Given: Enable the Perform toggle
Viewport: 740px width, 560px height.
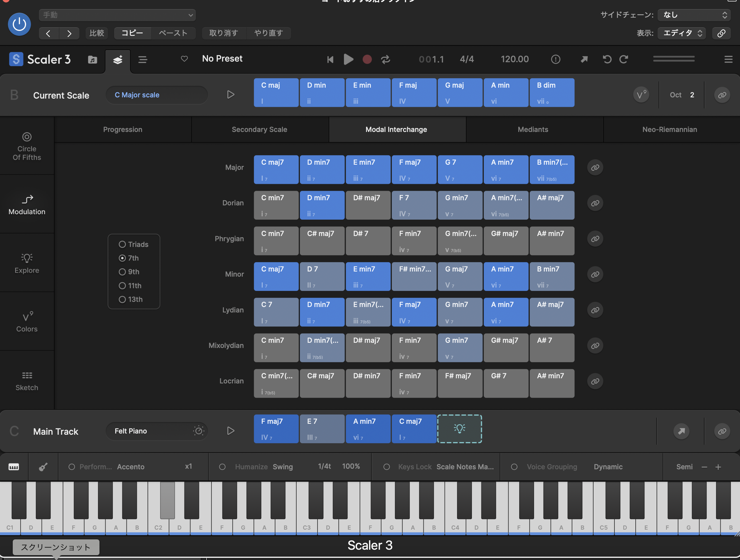Looking at the screenshot, I should pyautogui.click(x=72, y=467).
